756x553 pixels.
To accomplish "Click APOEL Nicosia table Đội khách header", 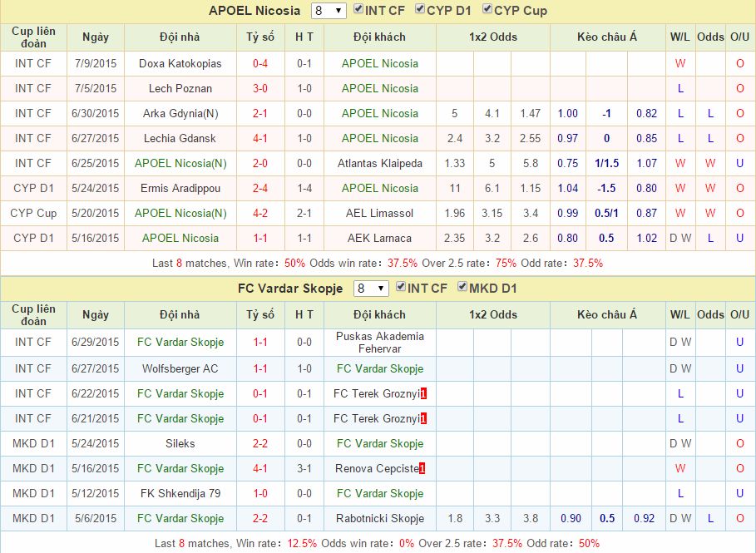I will coord(379,37).
